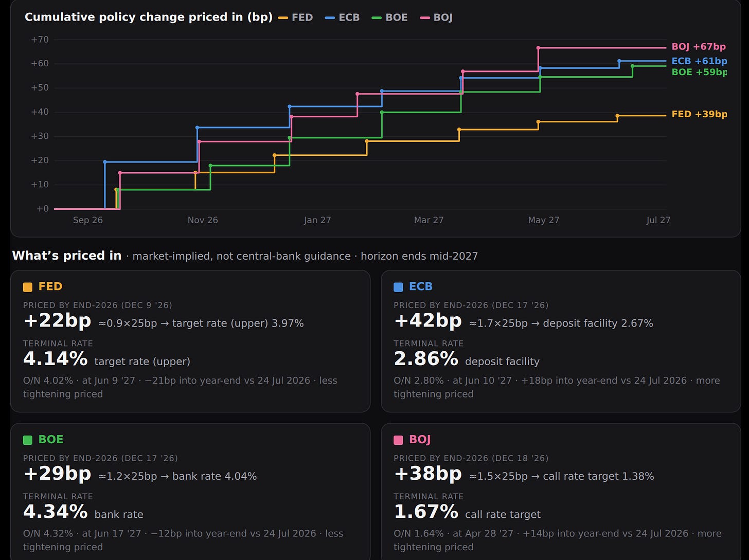The width and height of the screenshot is (749, 560).
Task: Click the pink square on the BOJ card
Action: [x=398, y=440]
